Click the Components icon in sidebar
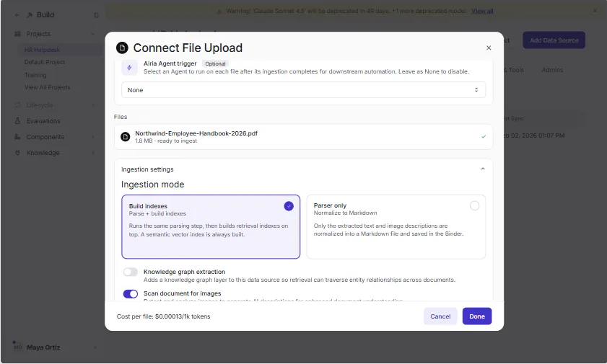The width and height of the screenshot is (607, 364). 17,137
